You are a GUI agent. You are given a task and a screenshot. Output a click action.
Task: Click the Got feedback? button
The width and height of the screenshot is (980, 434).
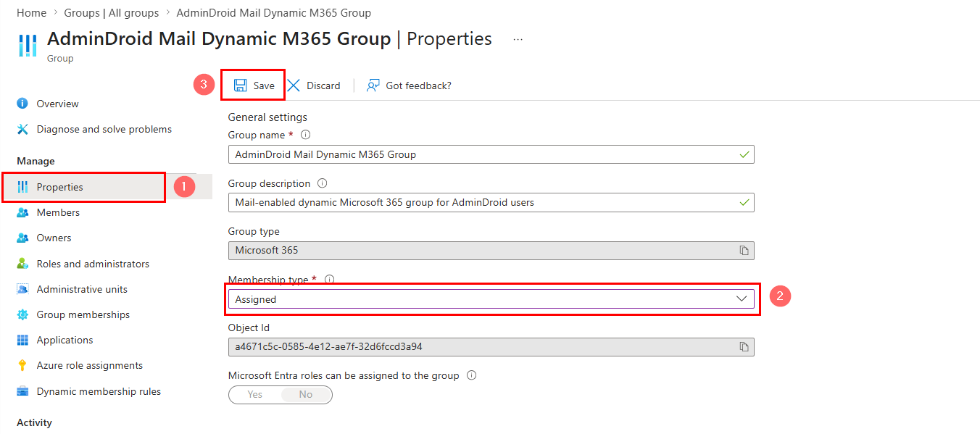tap(409, 85)
